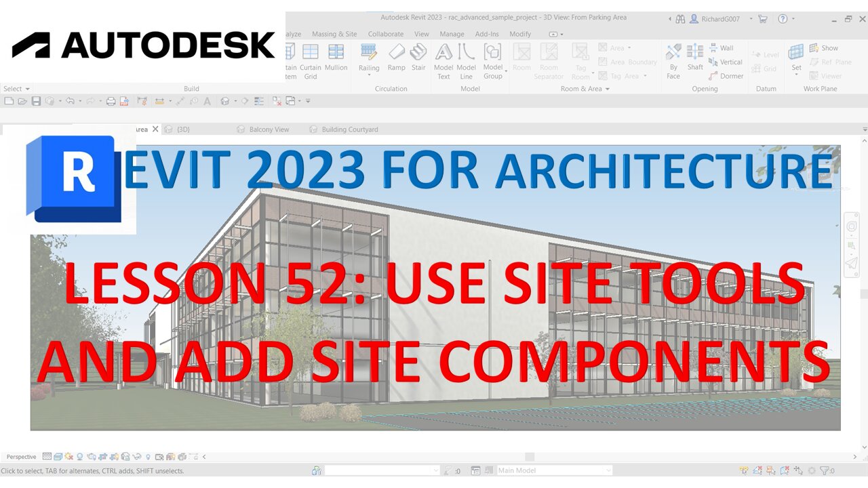Image resolution: width=868 pixels, height=488 pixels.
Task: Select the Model Text tool
Action: [x=443, y=61]
